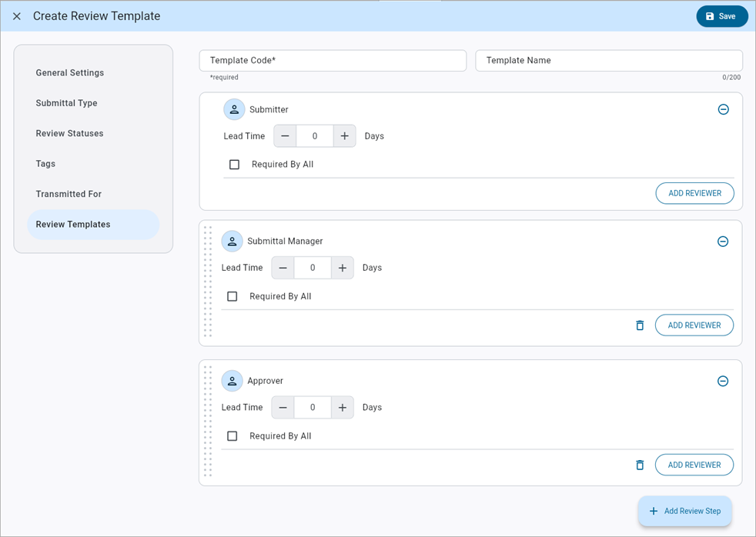Save the review template
The width and height of the screenshot is (756, 537).
(721, 15)
